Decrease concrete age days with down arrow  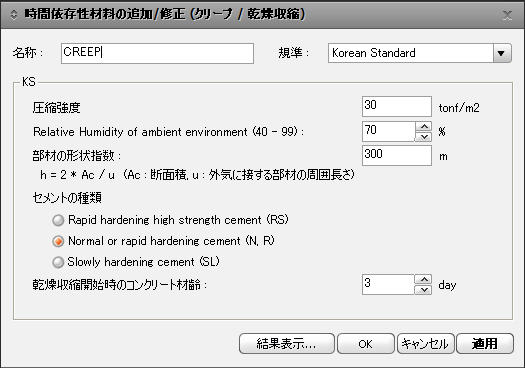pyautogui.click(x=424, y=290)
